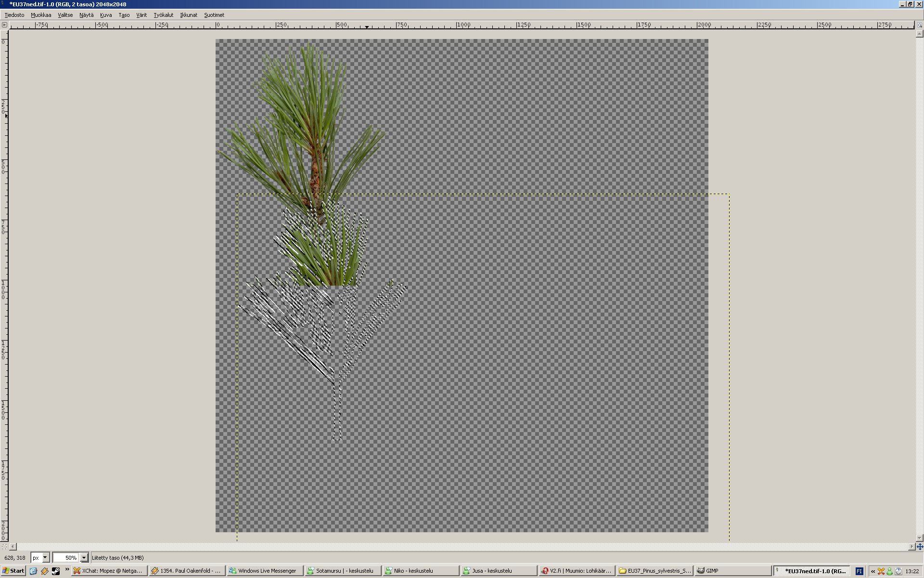Open the unit px dropdown
Image resolution: width=924 pixels, height=578 pixels.
point(45,558)
